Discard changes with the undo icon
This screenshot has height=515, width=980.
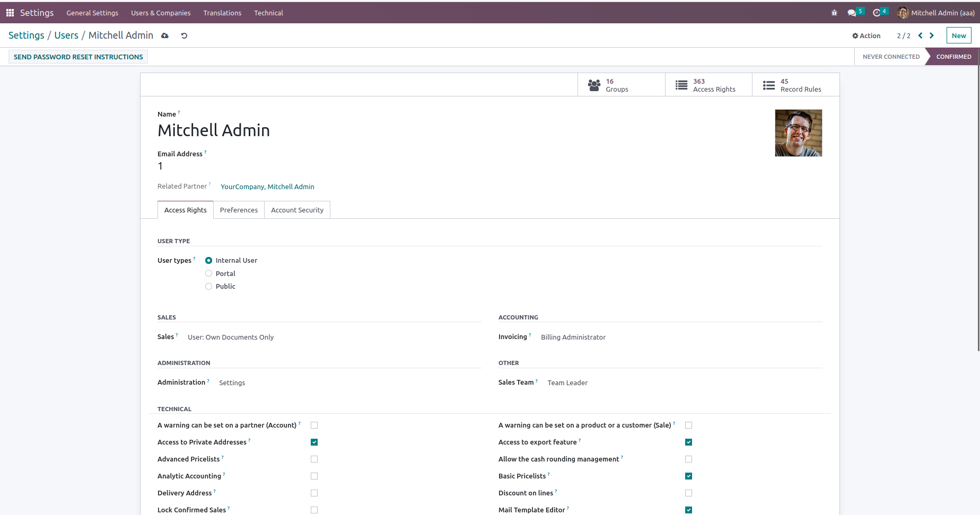coord(184,35)
